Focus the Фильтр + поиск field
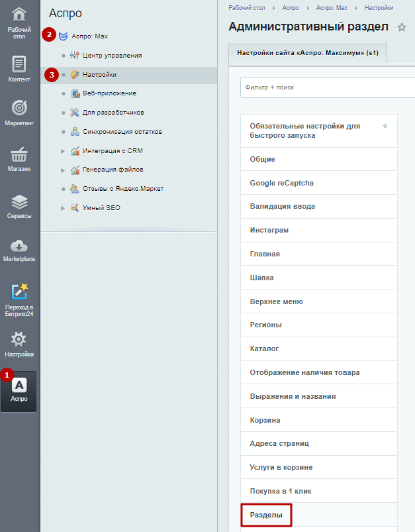Image resolution: width=415 pixels, height=532 pixels. click(x=328, y=87)
